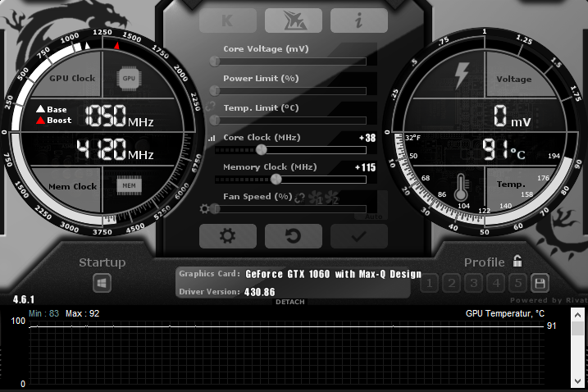The width and height of the screenshot is (588, 392).
Task: Launch the OC Scanner jet icon button
Action: 294,21
